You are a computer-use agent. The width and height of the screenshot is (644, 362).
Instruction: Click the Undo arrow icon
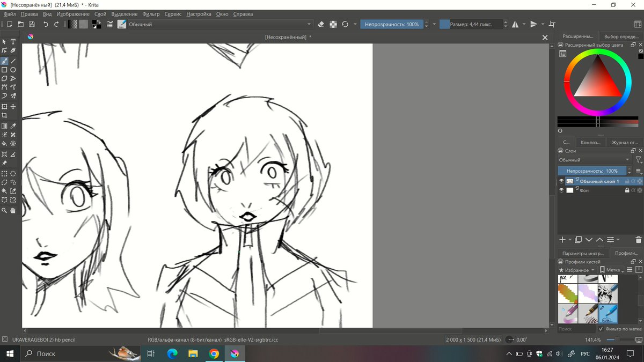coord(46,24)
